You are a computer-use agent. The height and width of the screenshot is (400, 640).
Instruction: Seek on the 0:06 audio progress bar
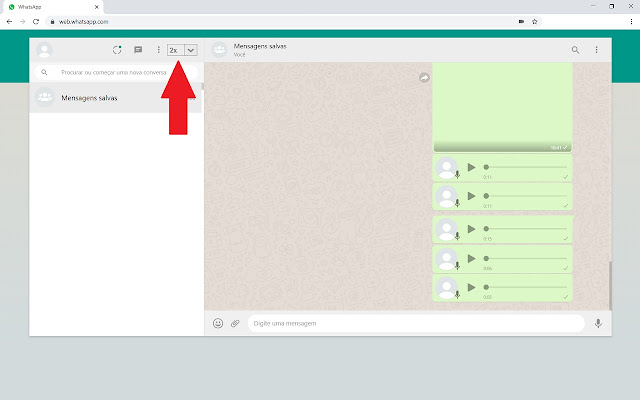coord(525,258)
